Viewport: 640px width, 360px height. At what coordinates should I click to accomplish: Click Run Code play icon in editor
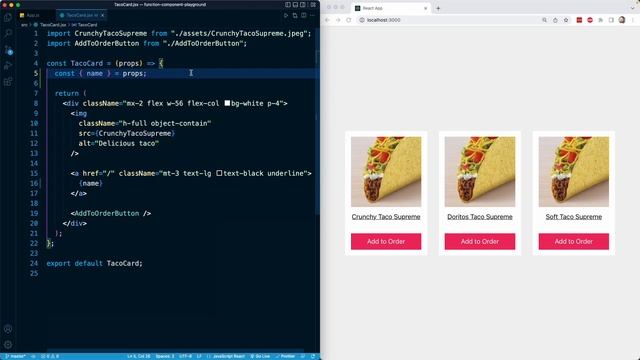point(286,16)
